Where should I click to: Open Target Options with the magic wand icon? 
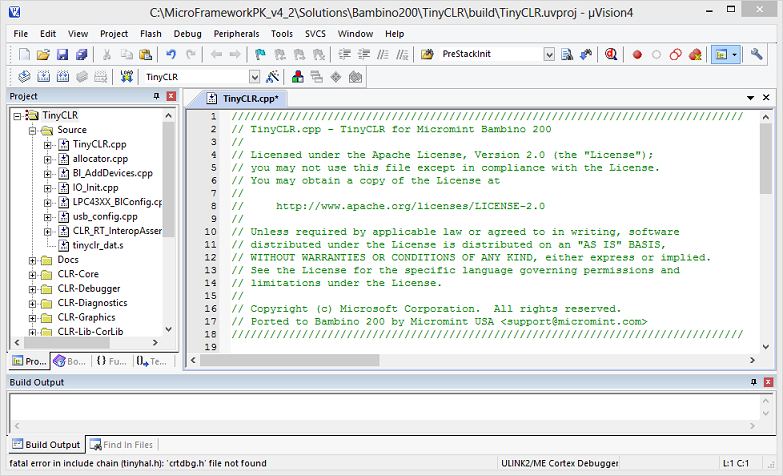pos(273,76)
